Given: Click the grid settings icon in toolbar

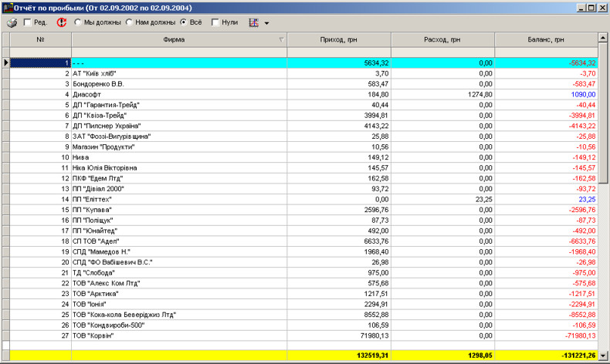Looking at the screenshot, I should click(x=253, y=22).
